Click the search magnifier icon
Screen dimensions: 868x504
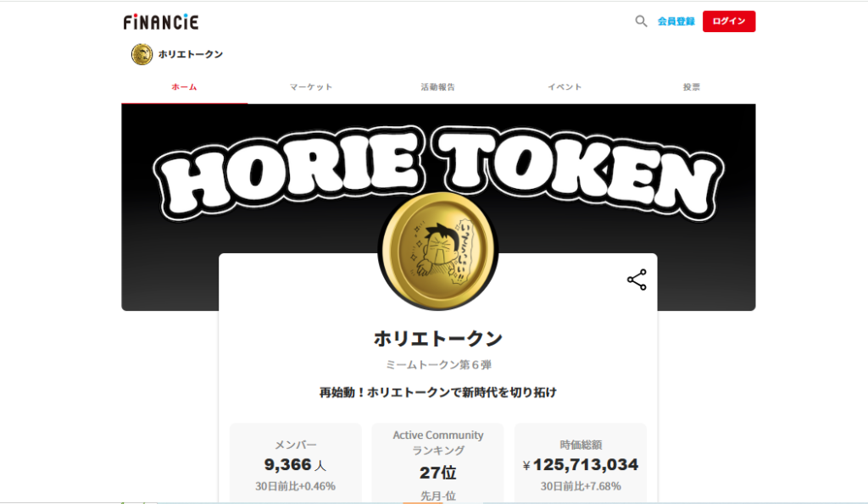641,21
